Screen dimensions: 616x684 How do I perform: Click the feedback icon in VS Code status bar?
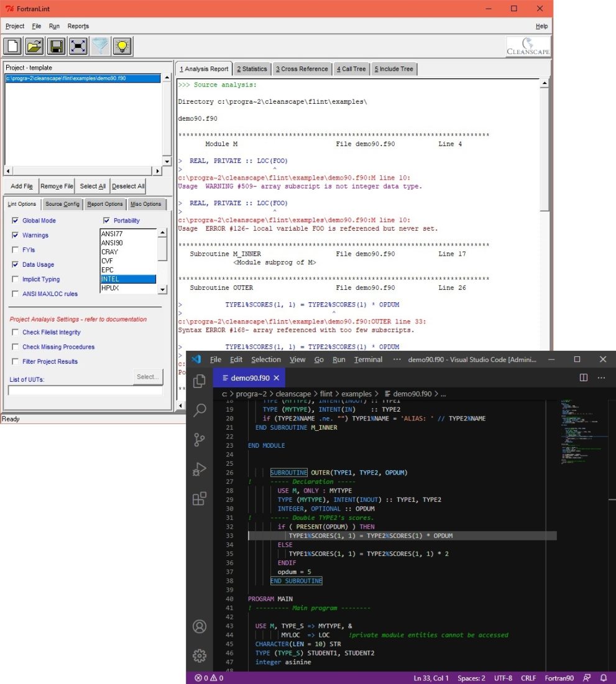(x=587, y=678)
